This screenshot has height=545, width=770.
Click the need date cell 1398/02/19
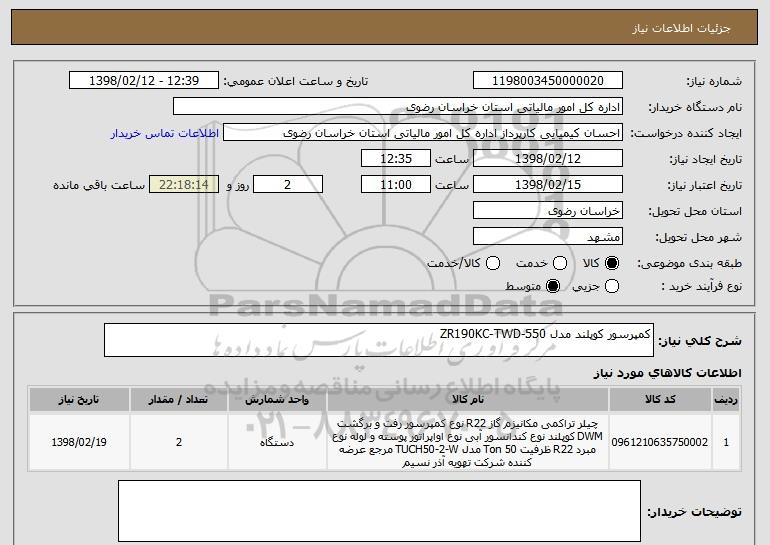coord(79,442)
